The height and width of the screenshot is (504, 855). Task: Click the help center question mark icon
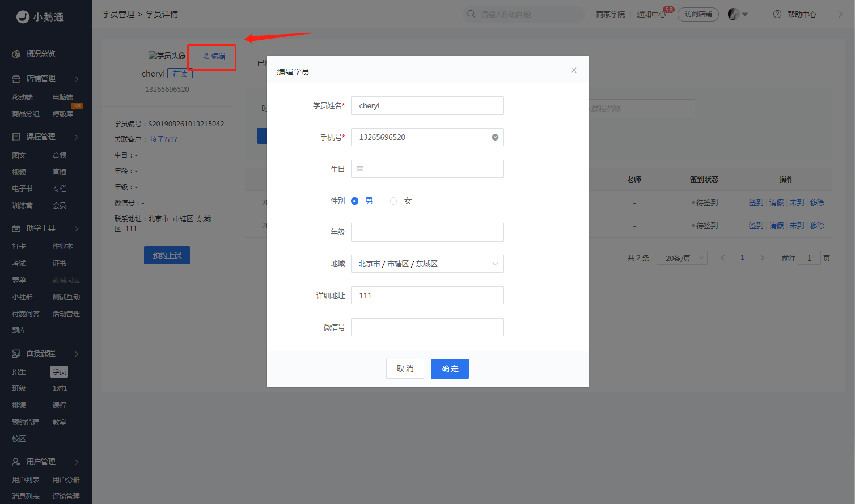777,14
